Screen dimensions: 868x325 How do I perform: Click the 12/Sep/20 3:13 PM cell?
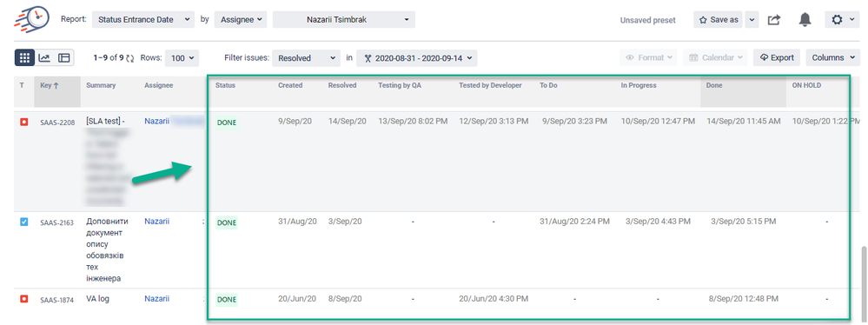494,121
